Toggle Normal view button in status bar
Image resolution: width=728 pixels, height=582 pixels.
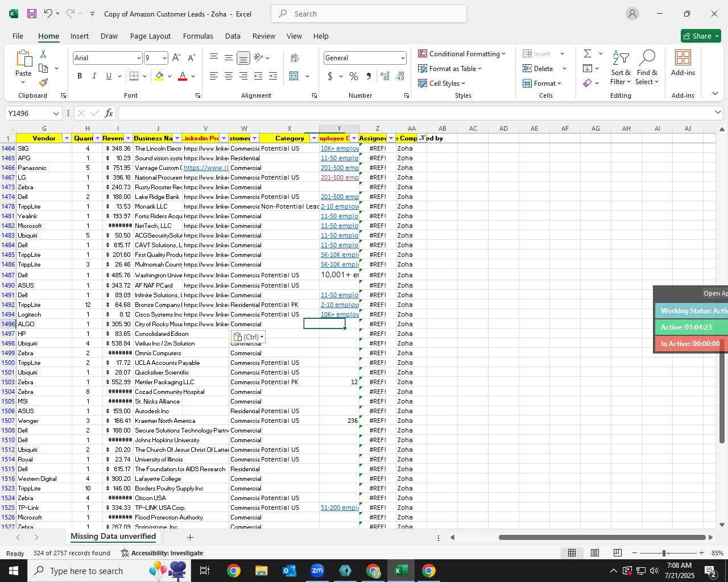point(572,553)
